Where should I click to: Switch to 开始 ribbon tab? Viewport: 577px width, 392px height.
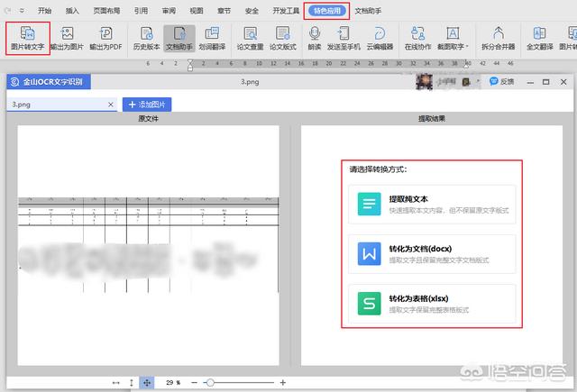44,11
